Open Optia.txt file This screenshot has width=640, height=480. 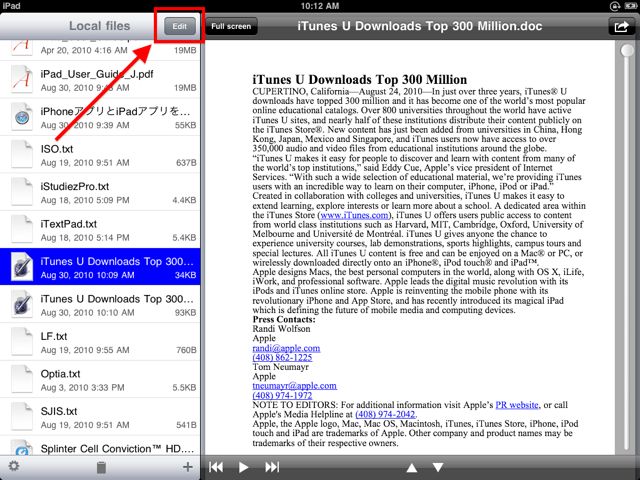(100, 379)
